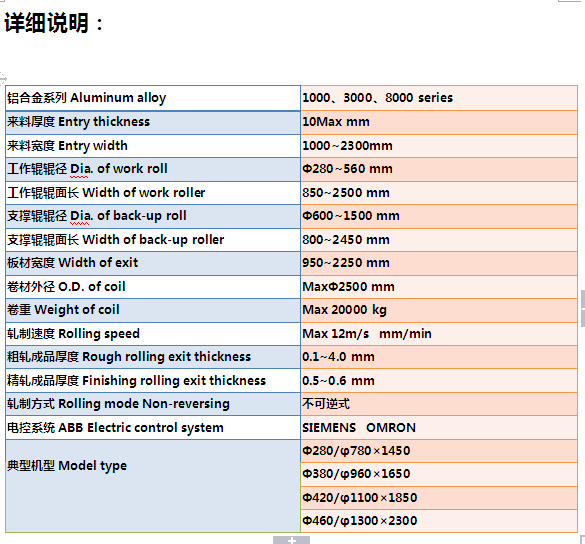
Task: Click the Width of work roller cell
Action: (153, 193)
